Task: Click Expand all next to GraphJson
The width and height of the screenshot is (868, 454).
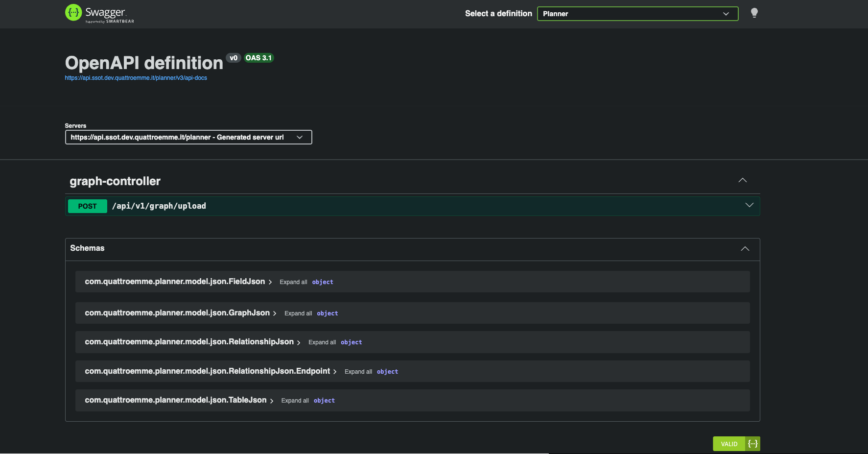Action: (x=298, y=313)
